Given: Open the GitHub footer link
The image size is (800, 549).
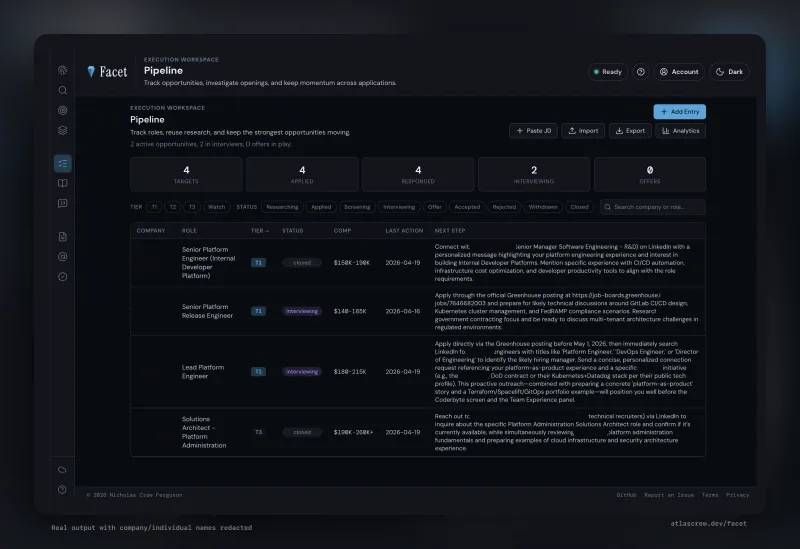Looking at the screenshot, I should [x=626, y=495].
